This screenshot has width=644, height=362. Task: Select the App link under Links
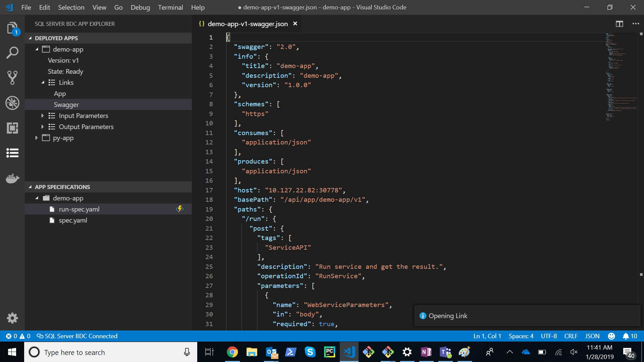pyautogui.click(x=60, y=93)
